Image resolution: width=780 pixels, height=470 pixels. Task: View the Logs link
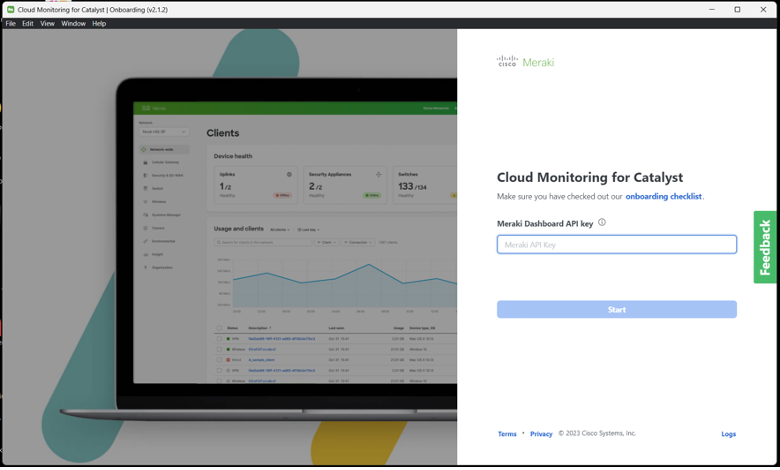[x=728, y=434]
